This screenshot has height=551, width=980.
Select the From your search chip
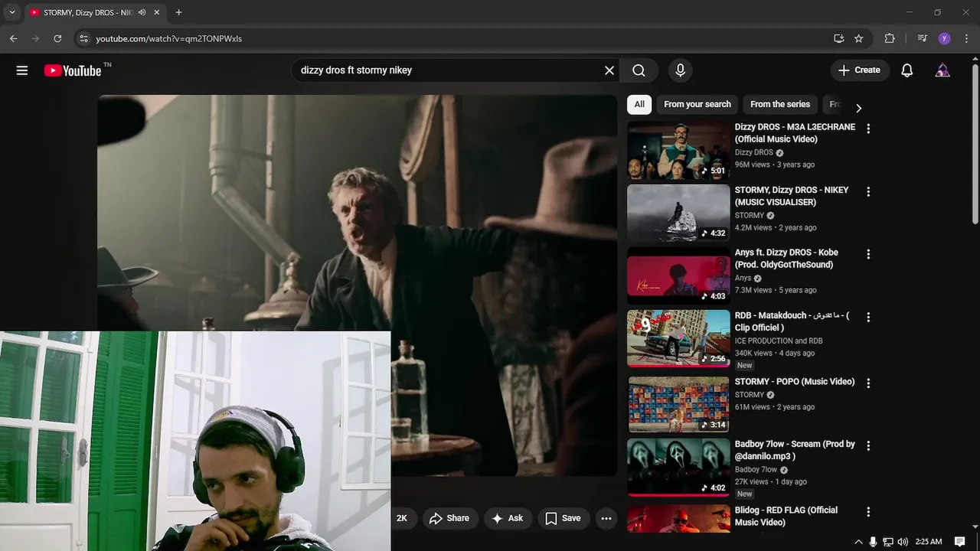697,104
